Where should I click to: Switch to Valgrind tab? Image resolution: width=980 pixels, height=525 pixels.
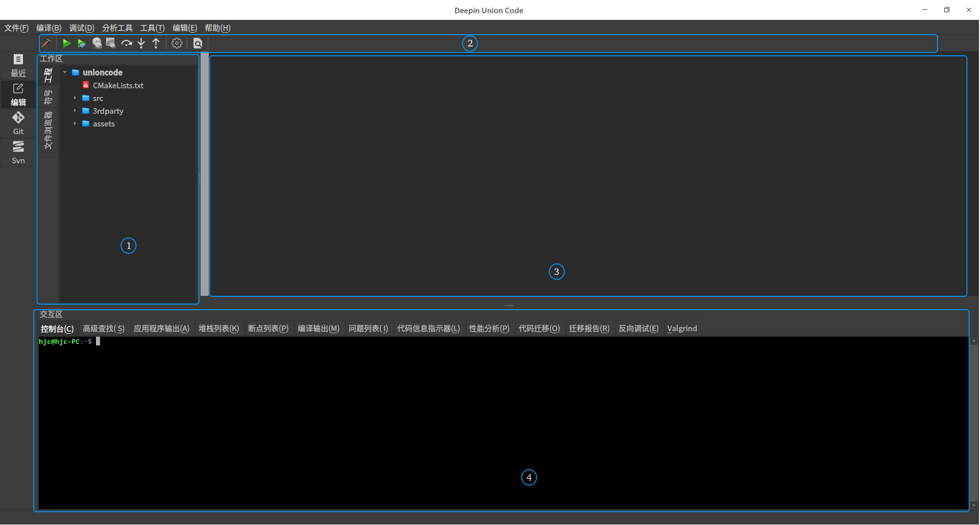coord(682,329)
